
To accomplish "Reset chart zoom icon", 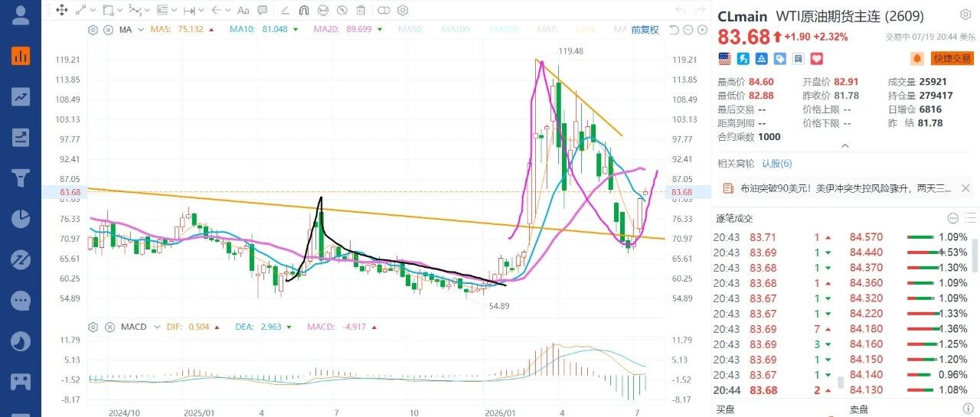I will point(674,30).
